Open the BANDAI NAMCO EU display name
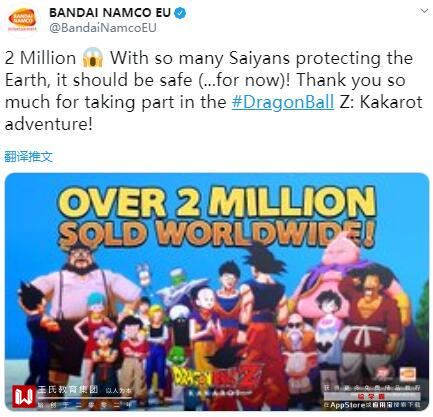Screen dimensions: 433x417 pyautogui.click(x=110, y=13)
